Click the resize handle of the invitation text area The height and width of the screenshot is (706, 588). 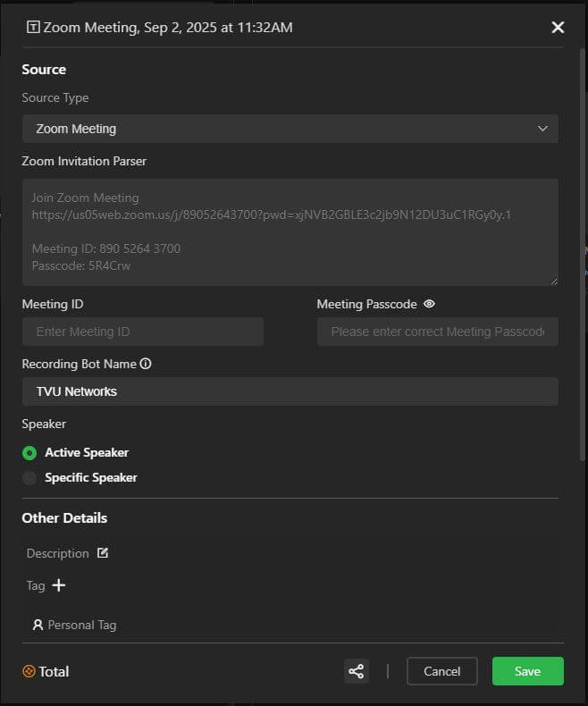click(x=554, y=282)
